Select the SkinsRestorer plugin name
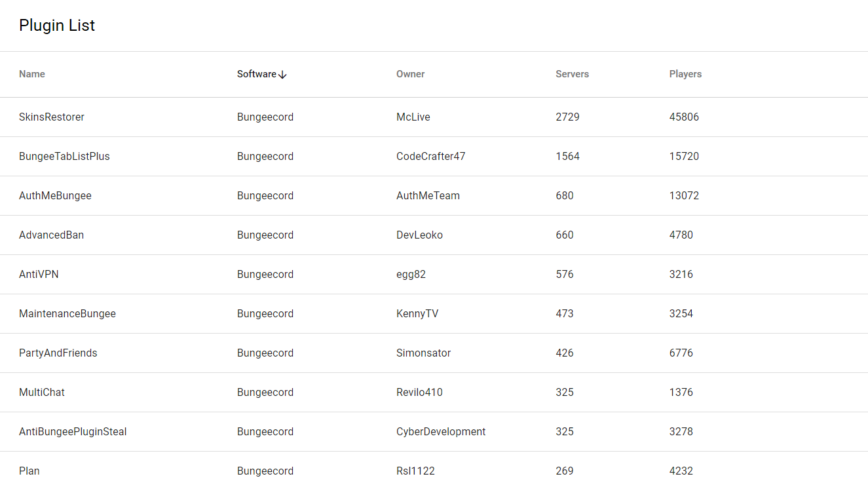This screenshot has width=868, height=489. [x=52, y=117]
